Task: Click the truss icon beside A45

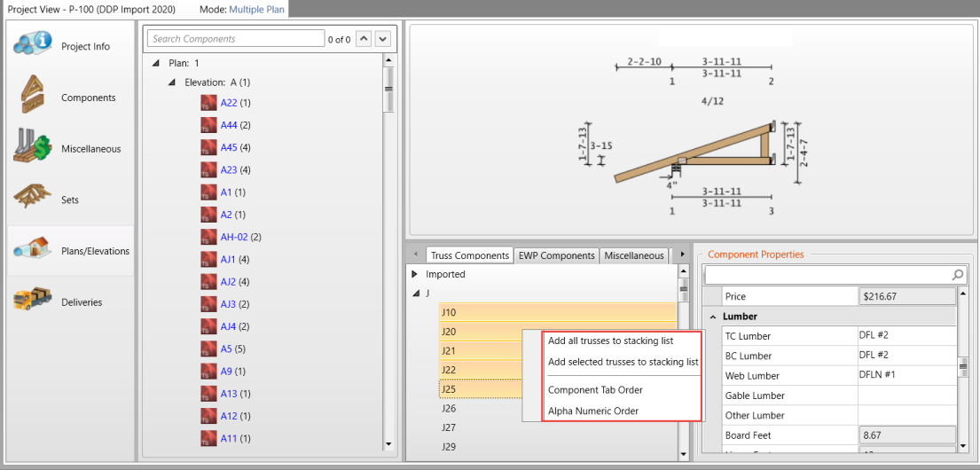Action: 208,147
